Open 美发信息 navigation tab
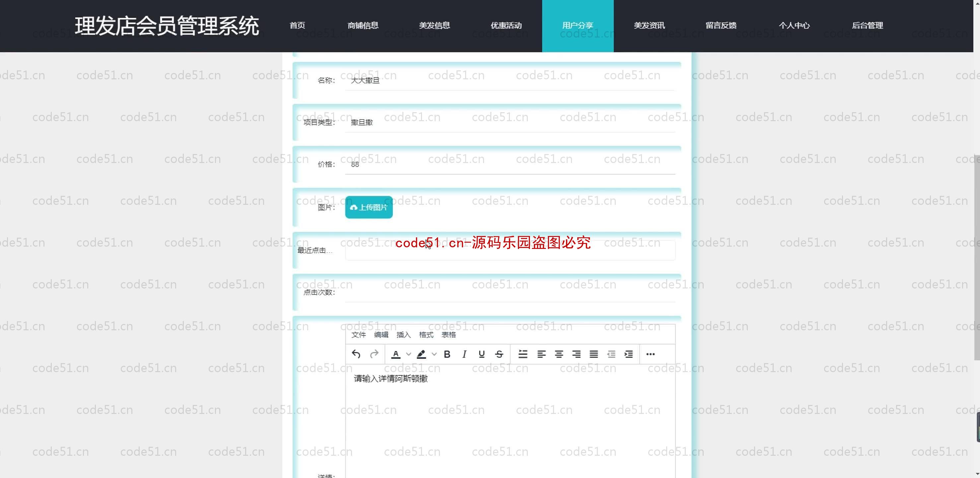980x478 pixels. (x=435, y=26)
